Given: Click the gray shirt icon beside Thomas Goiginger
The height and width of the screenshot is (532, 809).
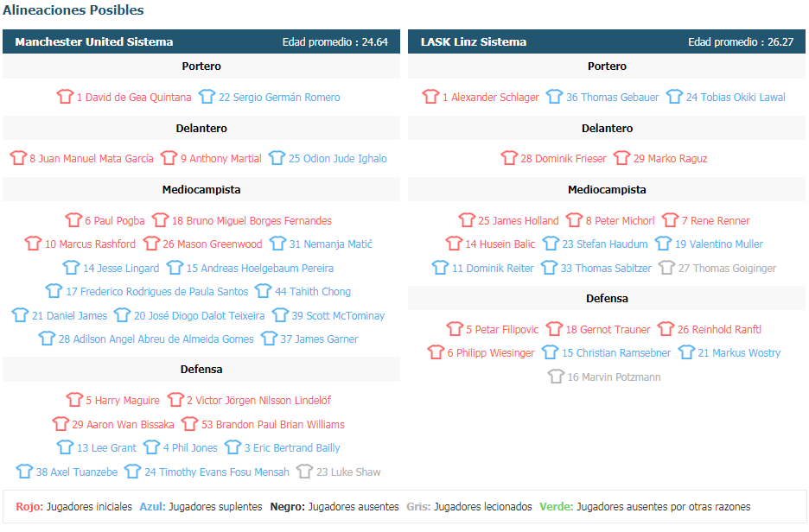Looking at the screenshot, I should click(x=666, y=268).
